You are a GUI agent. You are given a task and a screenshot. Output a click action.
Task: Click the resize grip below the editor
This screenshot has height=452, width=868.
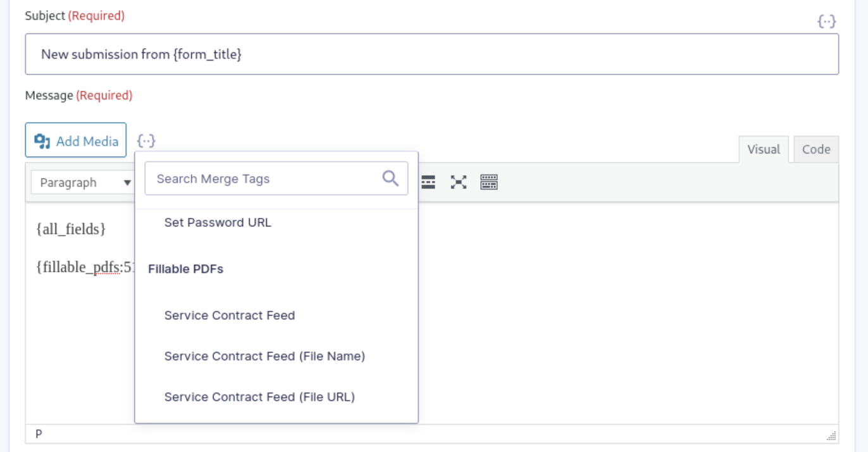(830, 434)
